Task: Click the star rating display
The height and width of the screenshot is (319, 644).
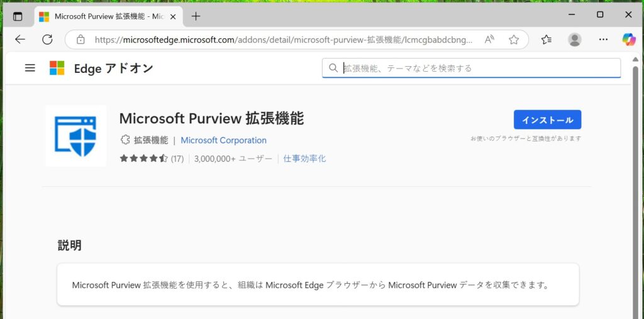Action: point(144,159)
